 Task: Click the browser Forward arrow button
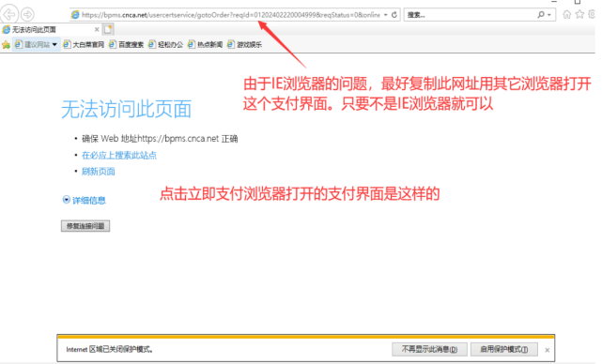coord(27,15)
